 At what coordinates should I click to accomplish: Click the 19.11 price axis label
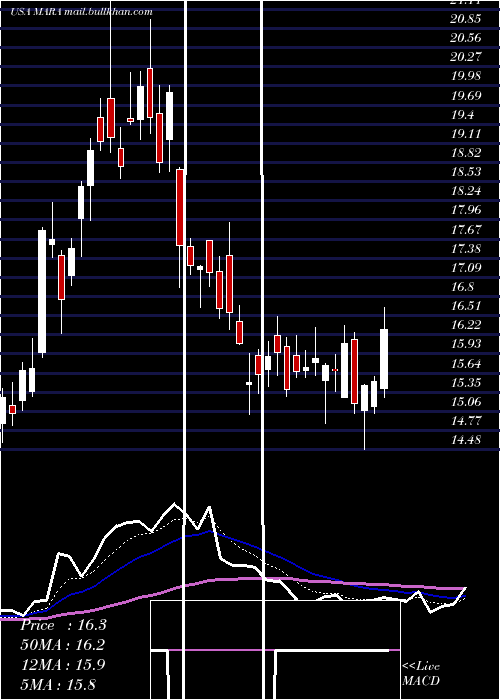(467, 134)
